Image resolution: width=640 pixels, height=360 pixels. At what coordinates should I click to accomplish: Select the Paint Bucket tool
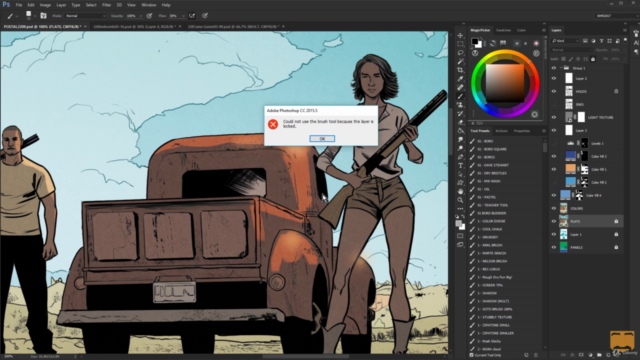460,131
